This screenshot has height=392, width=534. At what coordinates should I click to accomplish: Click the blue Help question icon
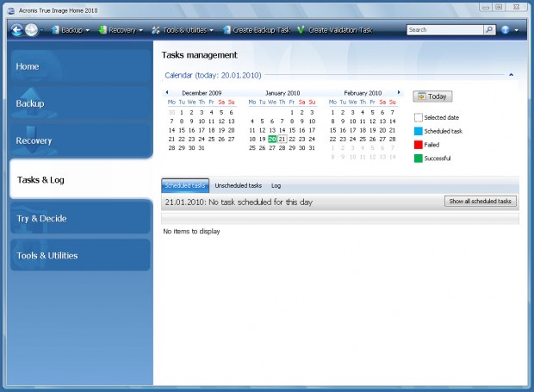pos(506,30)
